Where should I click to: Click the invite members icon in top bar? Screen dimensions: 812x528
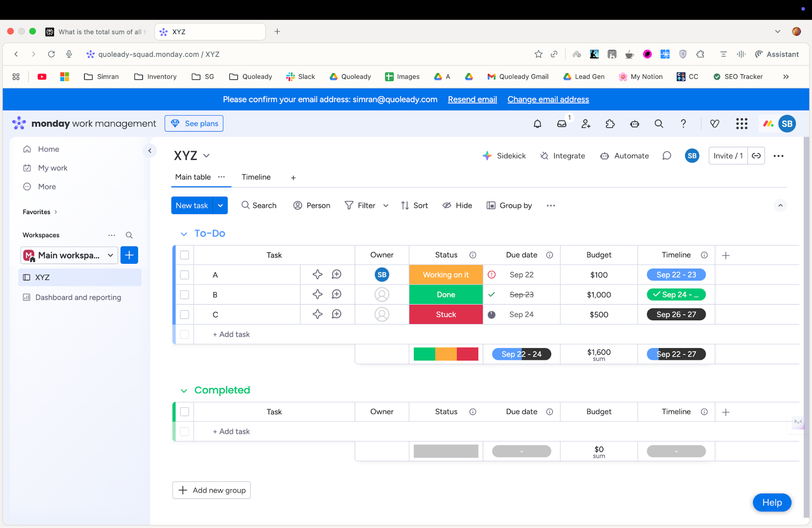point(586,124)
